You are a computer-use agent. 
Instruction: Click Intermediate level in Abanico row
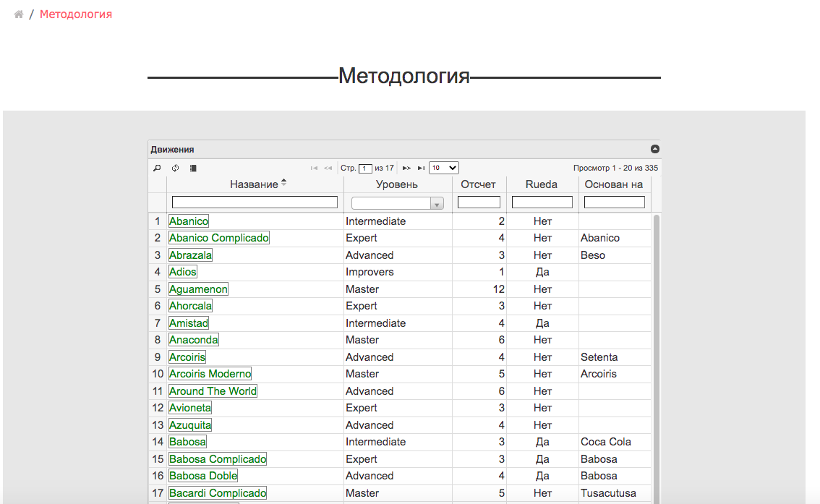(x=375, y=221)
